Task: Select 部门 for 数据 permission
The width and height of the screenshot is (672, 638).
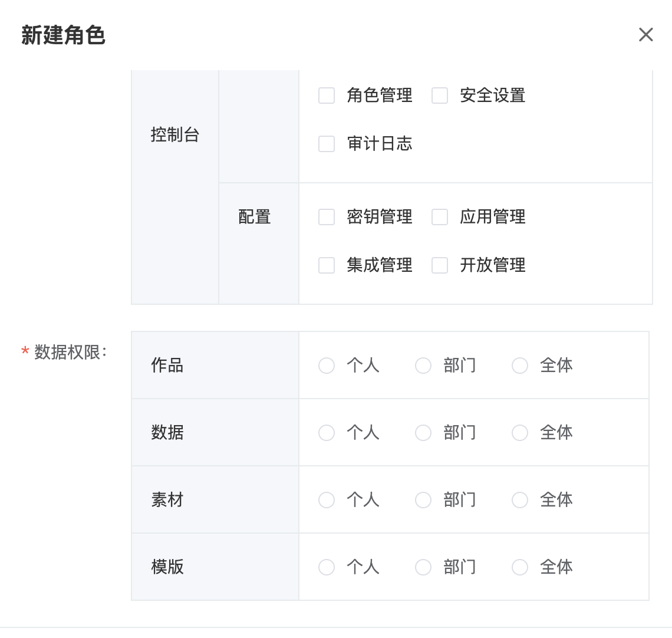Action: tap(423, 433)
